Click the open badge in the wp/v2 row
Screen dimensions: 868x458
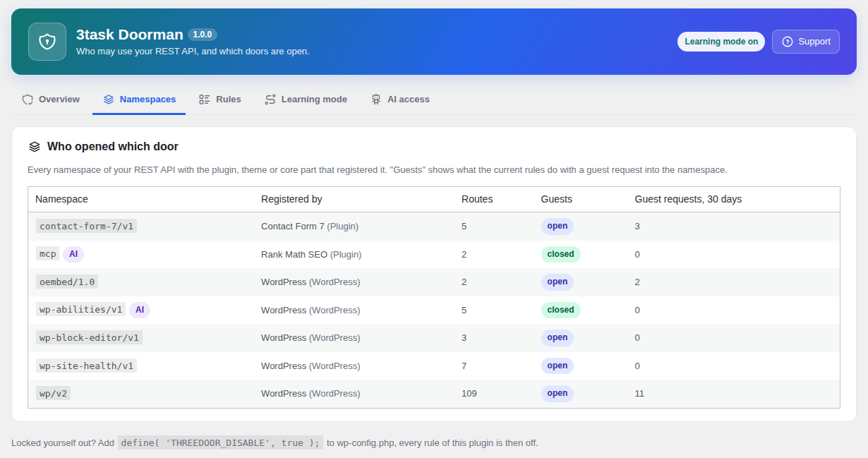coord(557,394)
